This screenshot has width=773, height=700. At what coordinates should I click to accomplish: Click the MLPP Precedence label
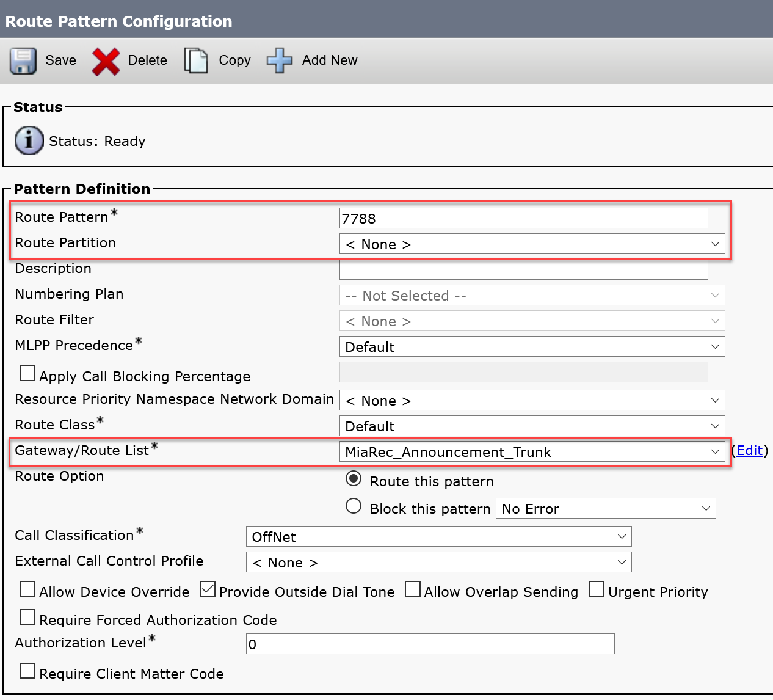pyautogui.click(x=74, y=345)
